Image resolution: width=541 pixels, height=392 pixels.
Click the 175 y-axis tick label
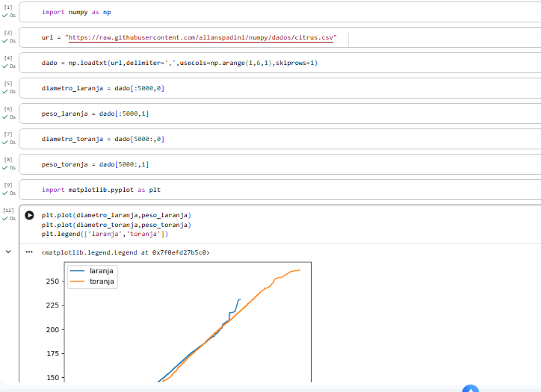(52, 353)
